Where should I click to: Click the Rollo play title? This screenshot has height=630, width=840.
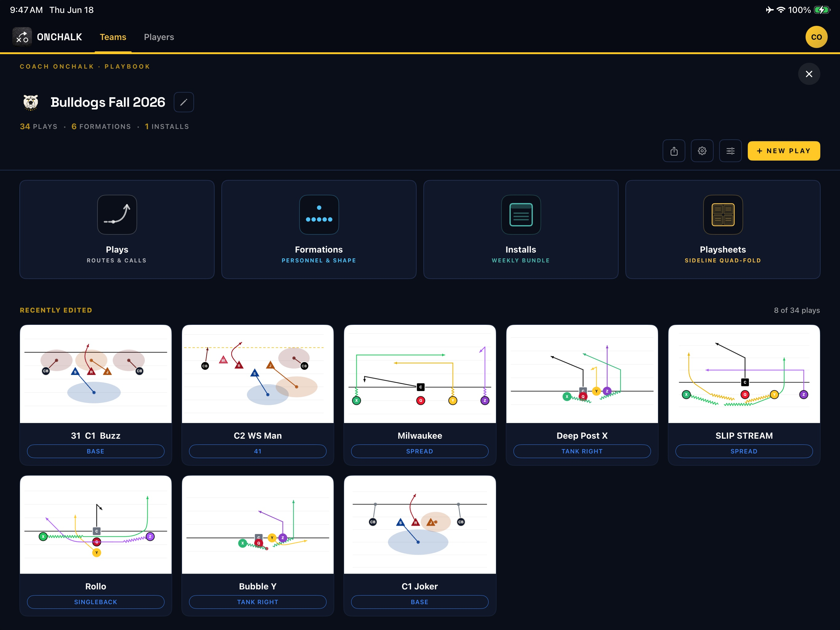point(96,586)
